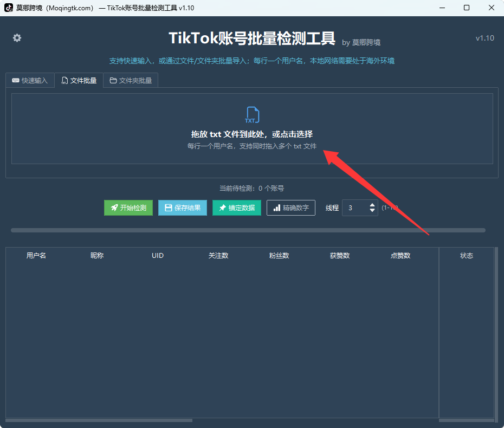Image resolution: width=504 pixels, height=428 pixels.
Task: Toggle the 精确数字 button
Action: (291, 208)
